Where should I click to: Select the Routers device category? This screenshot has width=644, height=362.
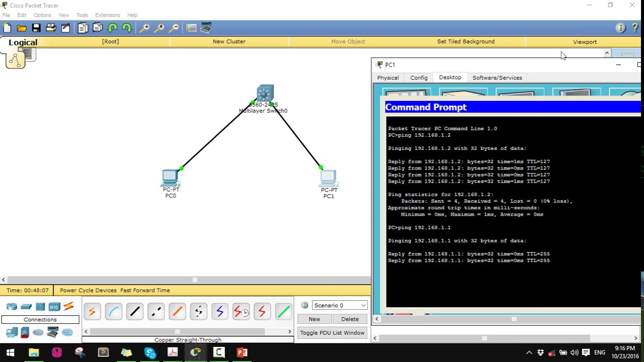click(12, 306)
